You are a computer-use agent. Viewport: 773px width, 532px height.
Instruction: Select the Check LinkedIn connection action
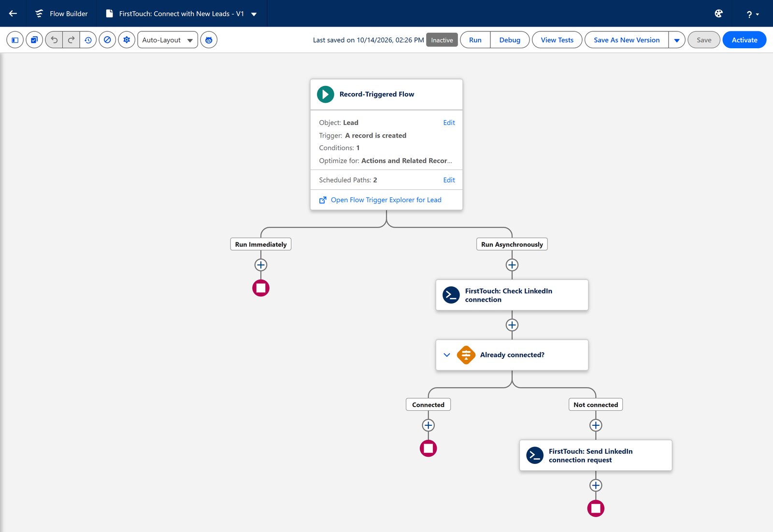coord(512,295)
